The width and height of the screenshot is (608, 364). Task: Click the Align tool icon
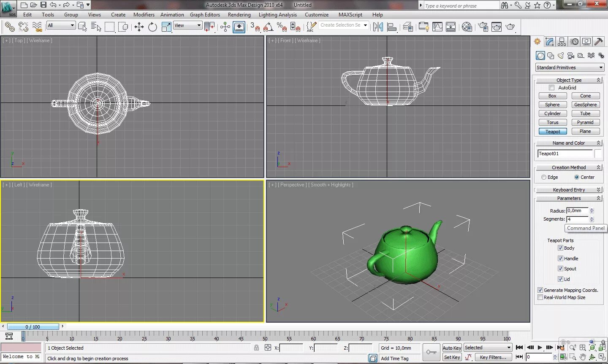392,27
